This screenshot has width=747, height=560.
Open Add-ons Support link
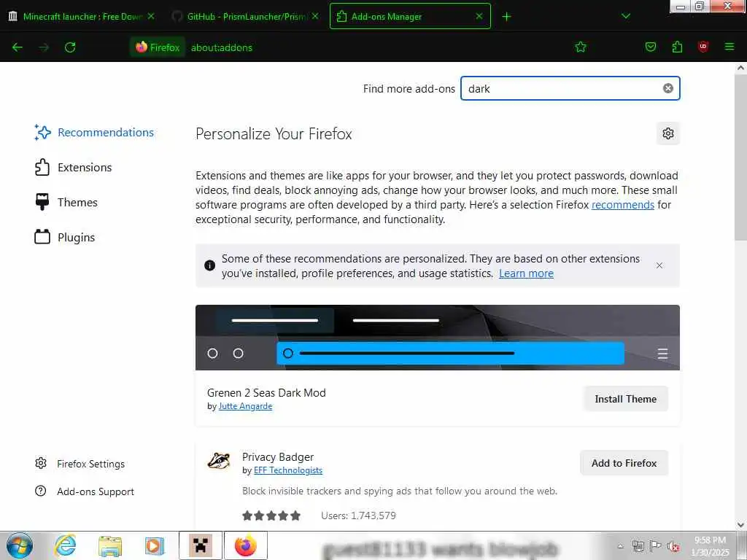(x=85, y=491)
